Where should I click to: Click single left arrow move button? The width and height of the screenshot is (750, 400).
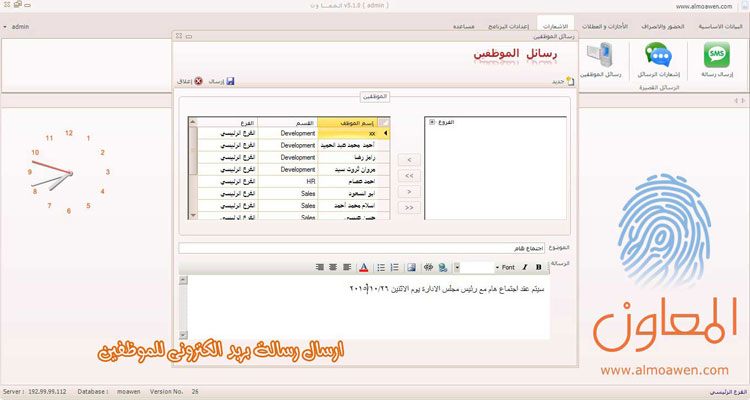point(409,160)
